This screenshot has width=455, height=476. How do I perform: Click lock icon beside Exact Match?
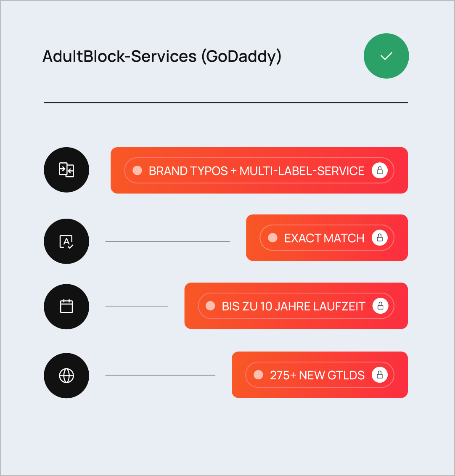click(380, 238)
